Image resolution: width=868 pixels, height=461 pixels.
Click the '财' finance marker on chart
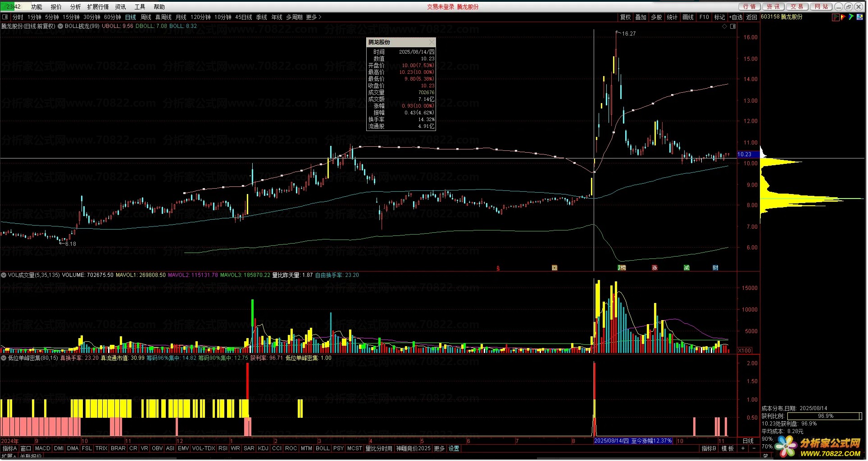[x=715, y=268]
